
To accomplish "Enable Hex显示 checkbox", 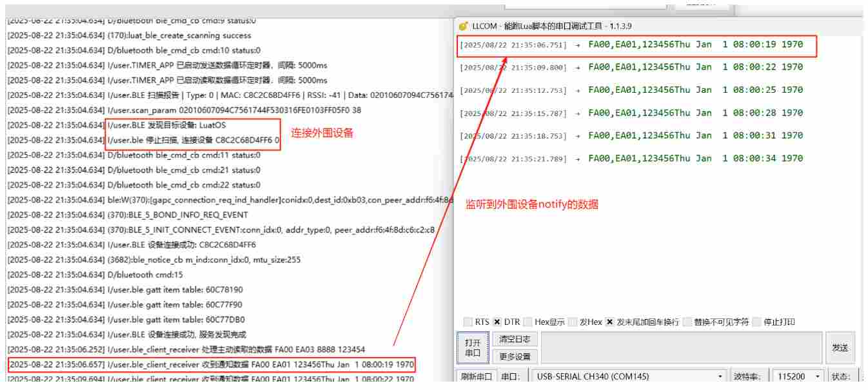I will (528, 322).
